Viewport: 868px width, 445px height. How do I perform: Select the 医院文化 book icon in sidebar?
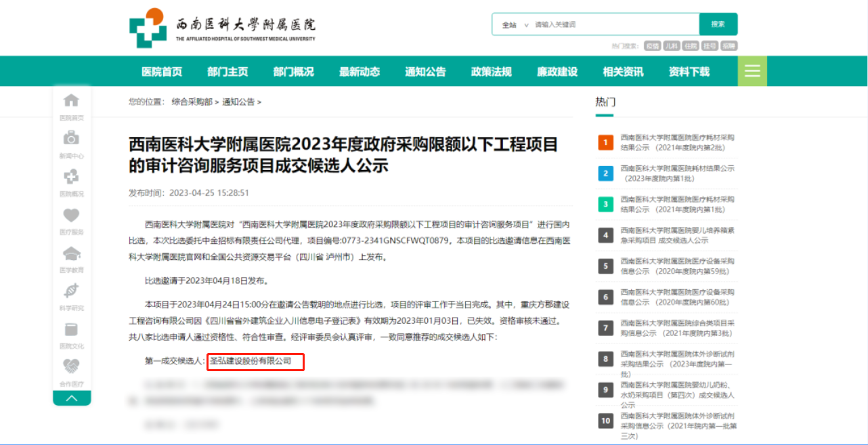click(71, 330)
